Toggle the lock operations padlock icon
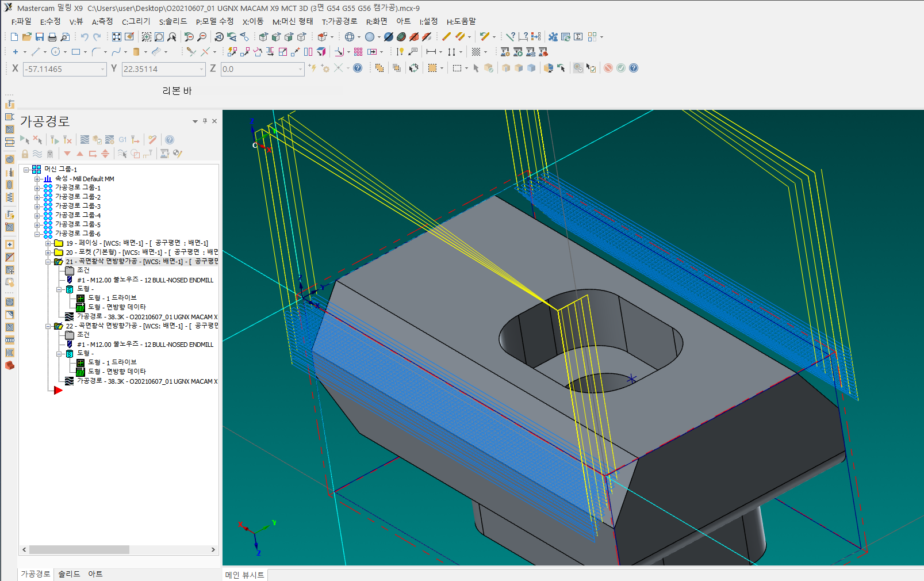Image resolution: width=924 pixels, height=581 pixels. tap(25, 154)
